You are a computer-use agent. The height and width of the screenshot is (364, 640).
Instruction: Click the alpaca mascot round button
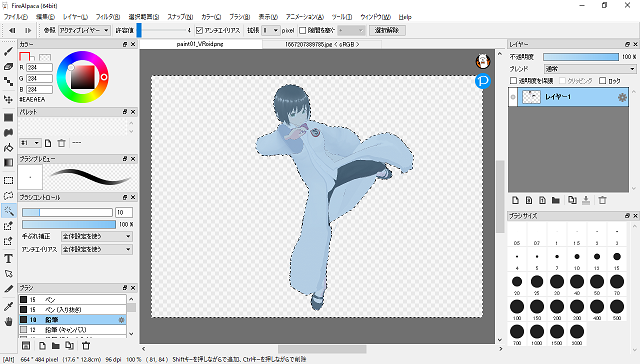(483, 61)
